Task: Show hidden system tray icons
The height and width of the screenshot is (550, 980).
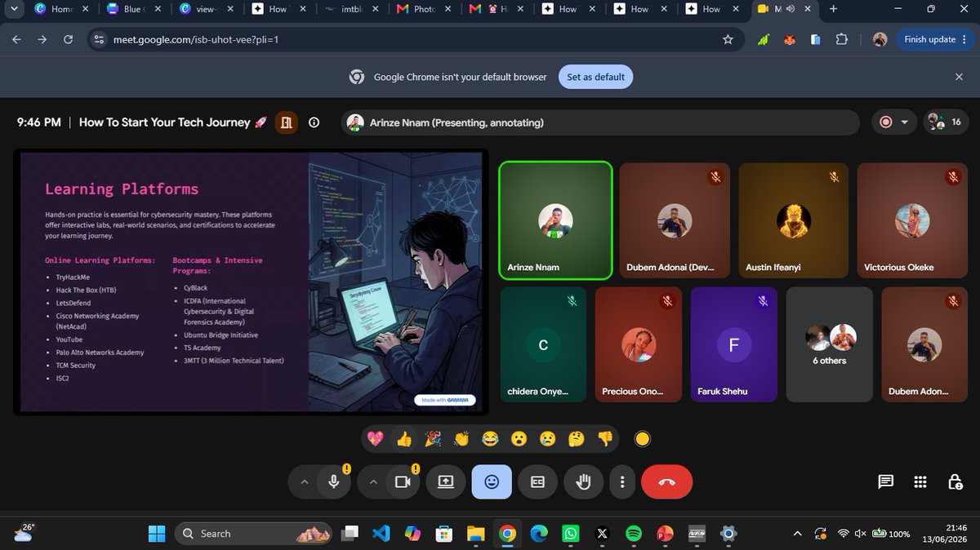Action: (x=797, y=534)
